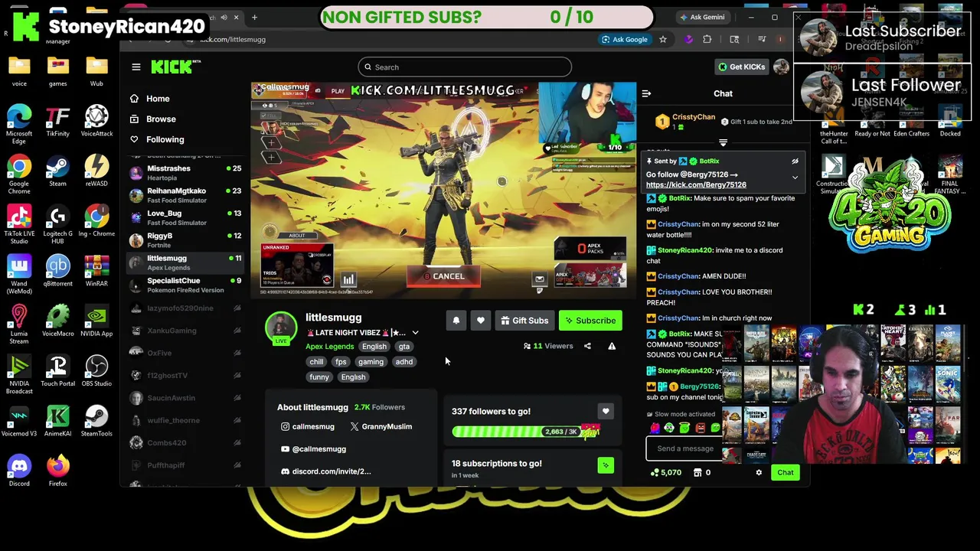Click heart on followers goal card
The image size is (980, 551).
606,412
